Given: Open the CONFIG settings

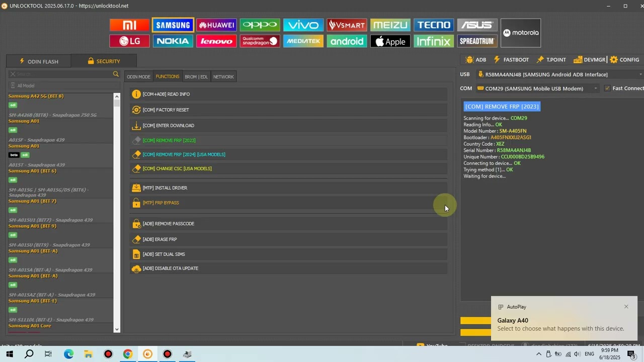Looking at the screenshot, I should 624,60.
